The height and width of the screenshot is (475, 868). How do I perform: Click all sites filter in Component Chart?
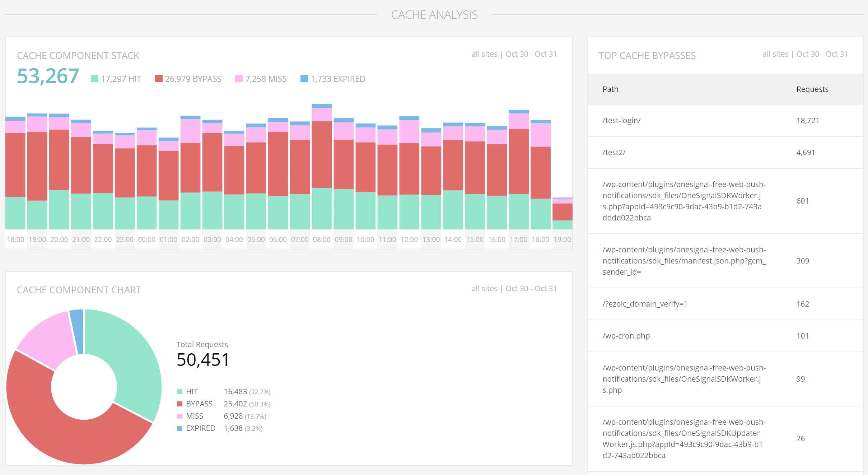484,289
